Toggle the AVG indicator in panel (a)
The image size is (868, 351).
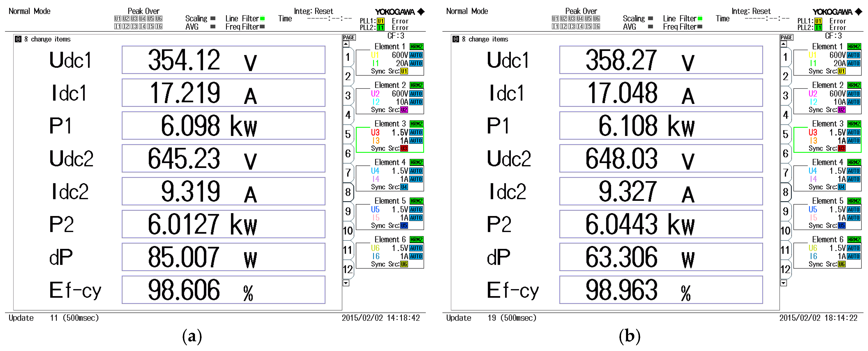pyautogui.click(x=213, y=27)
